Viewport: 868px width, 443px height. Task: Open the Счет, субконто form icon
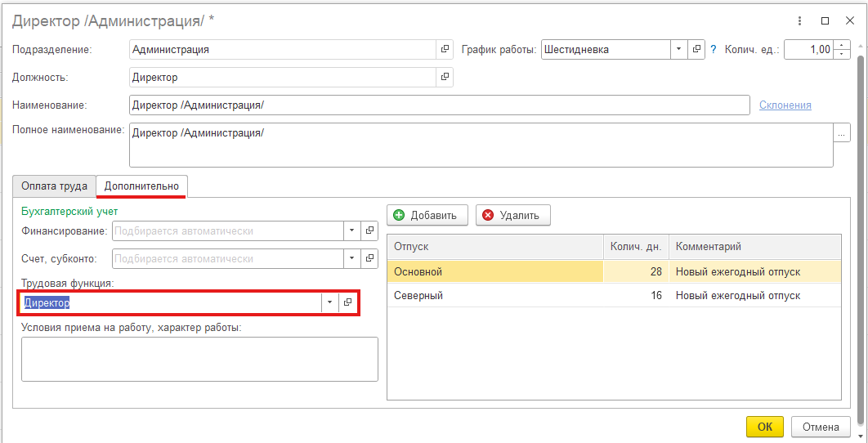[369, 258]
